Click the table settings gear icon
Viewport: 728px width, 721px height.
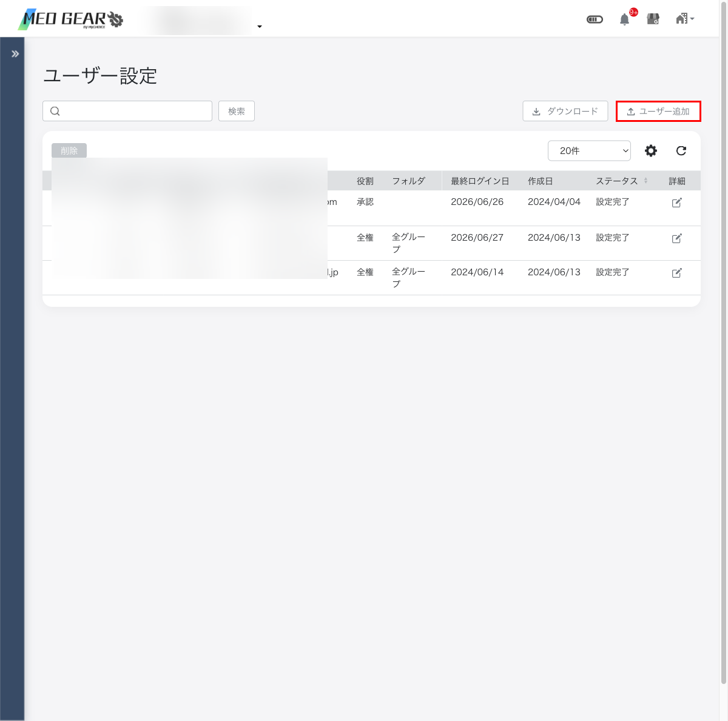[651, 151]
